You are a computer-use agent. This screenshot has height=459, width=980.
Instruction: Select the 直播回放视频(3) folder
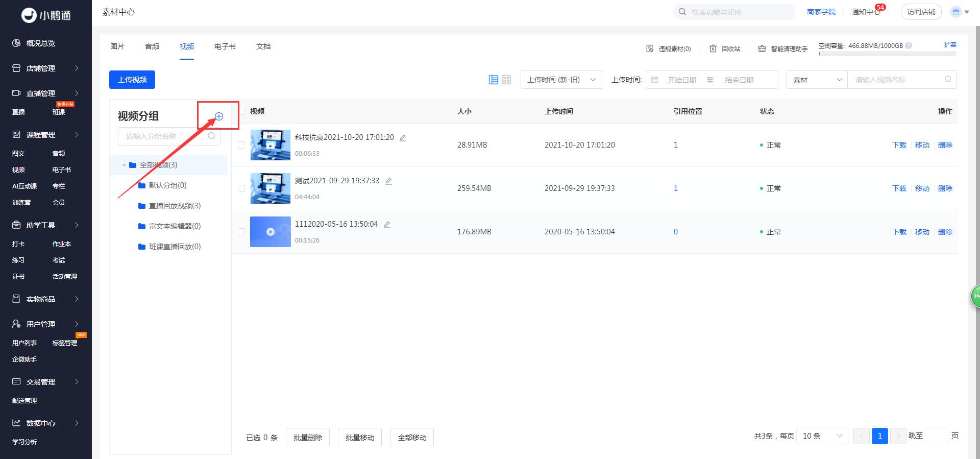tap(175, 206)
